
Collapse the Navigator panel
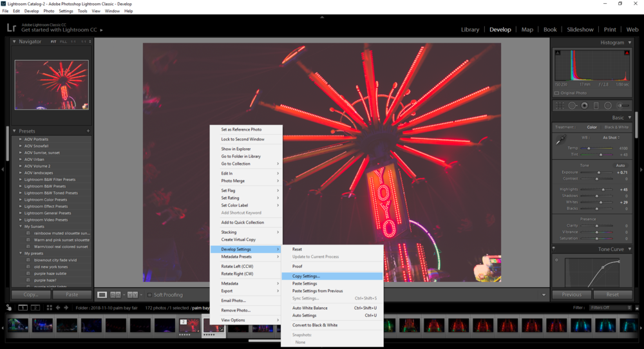pos(14,41)
